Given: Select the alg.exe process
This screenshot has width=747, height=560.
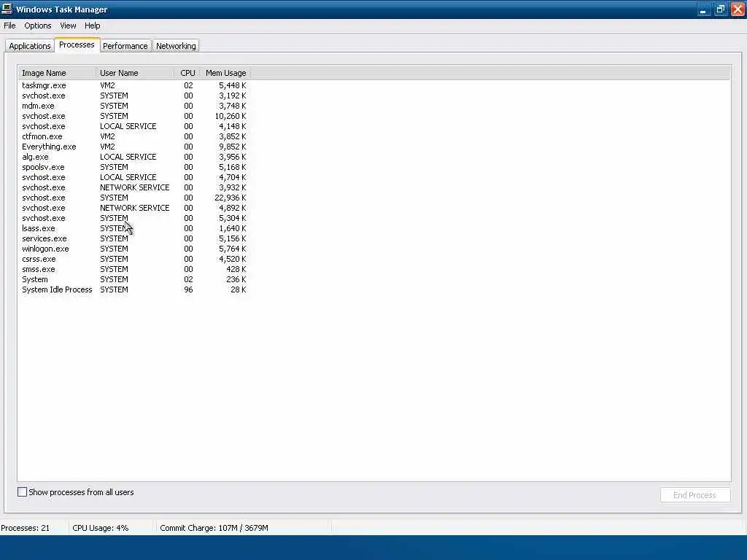Looking at the screenshot, I should 134,157.
